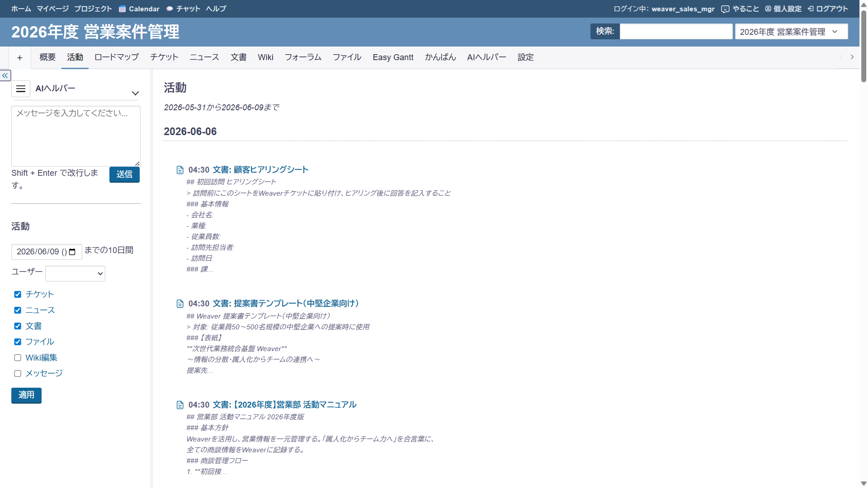Click the 検索: label
868x488 pixels.
pyautogui.click(x=605, y=32)
